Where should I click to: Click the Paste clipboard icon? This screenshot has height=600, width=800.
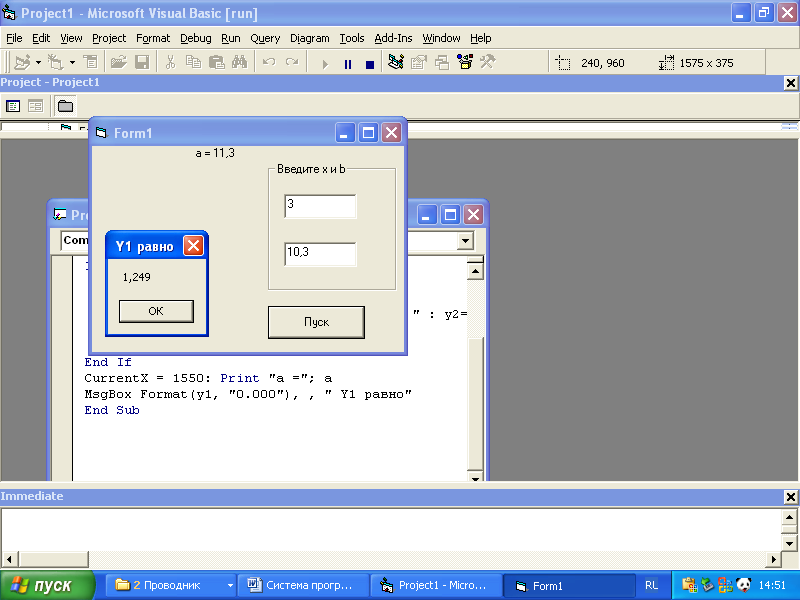[216, 62]
